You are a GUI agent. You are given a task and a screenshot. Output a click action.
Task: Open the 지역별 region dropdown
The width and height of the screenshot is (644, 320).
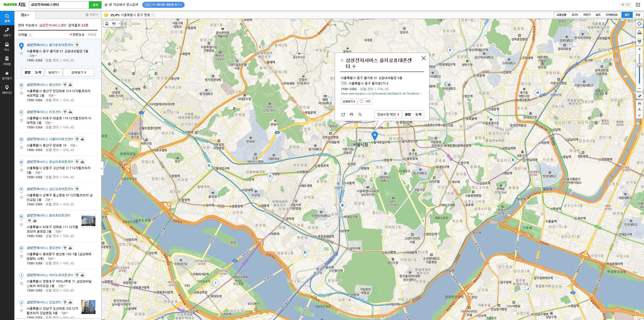click(x=30, y=35)
